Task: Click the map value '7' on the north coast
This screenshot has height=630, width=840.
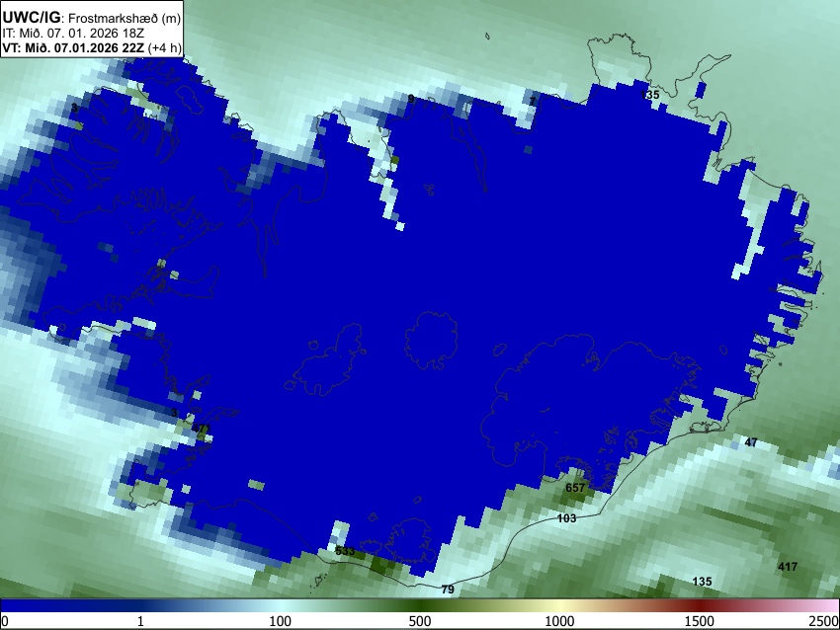Action: pos(532,101)
